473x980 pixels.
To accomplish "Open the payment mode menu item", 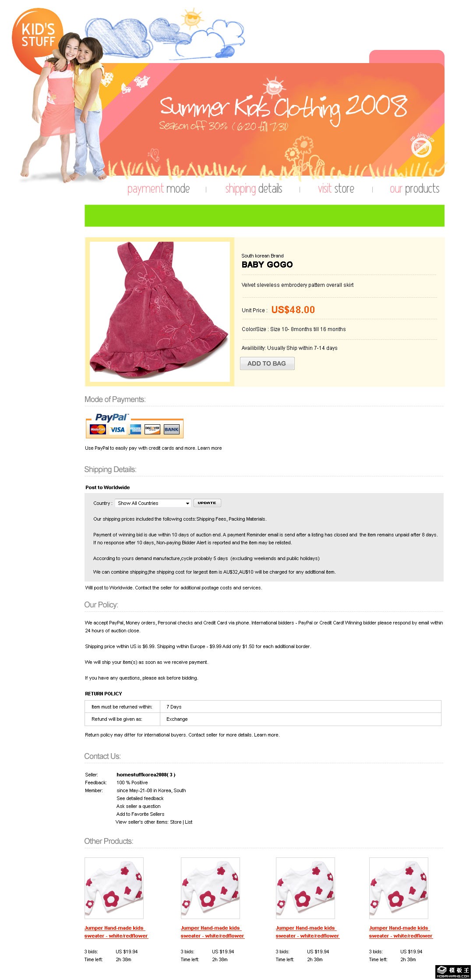I will point(159,189).
